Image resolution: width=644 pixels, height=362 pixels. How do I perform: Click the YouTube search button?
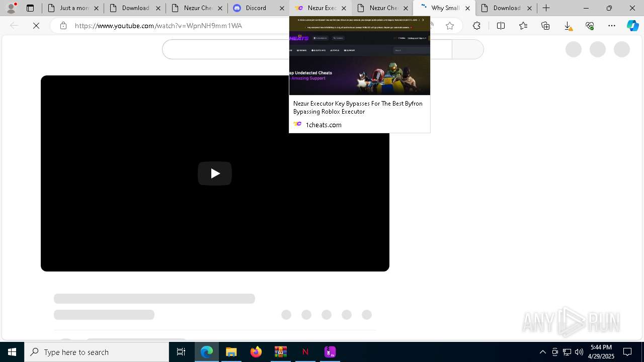click(x=467, y=49)
